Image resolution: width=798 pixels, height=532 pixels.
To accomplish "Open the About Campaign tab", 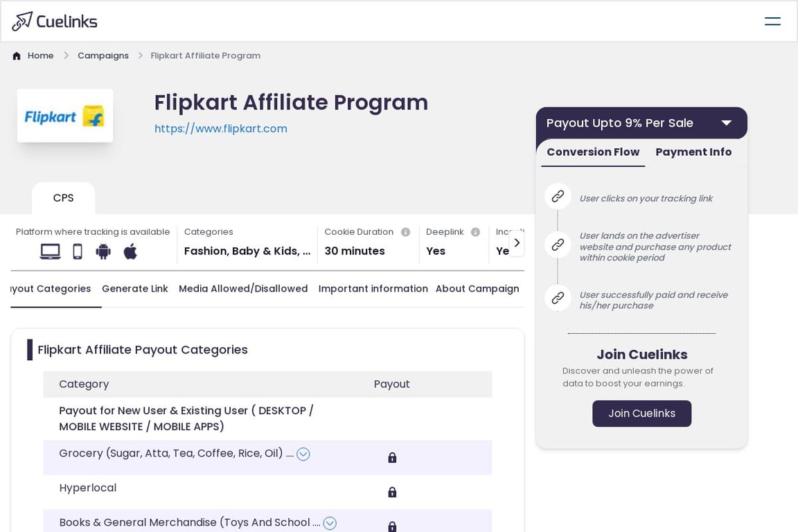I will click(x=477, y=289).
